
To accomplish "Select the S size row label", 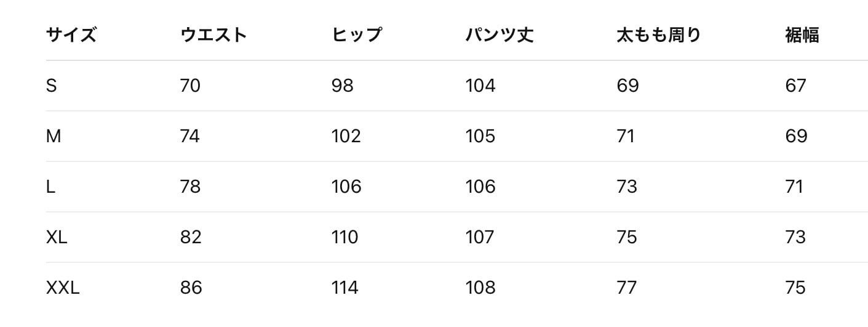I will 51,86.
